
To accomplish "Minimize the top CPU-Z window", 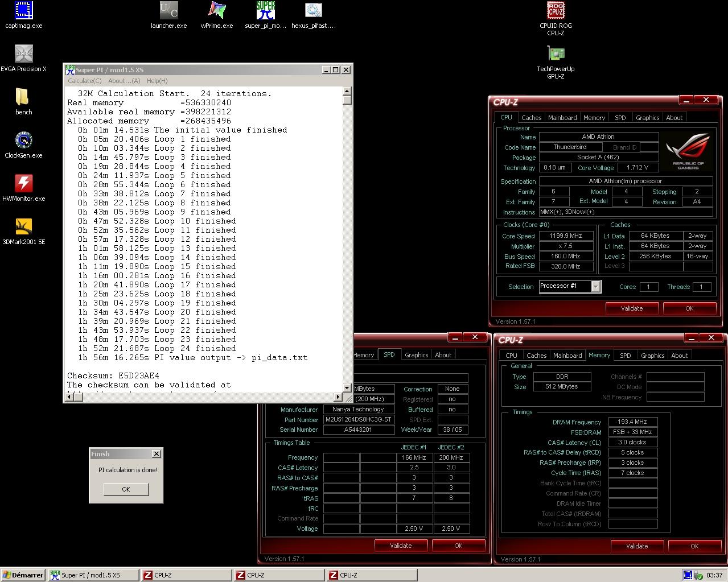I will point(686,100).
